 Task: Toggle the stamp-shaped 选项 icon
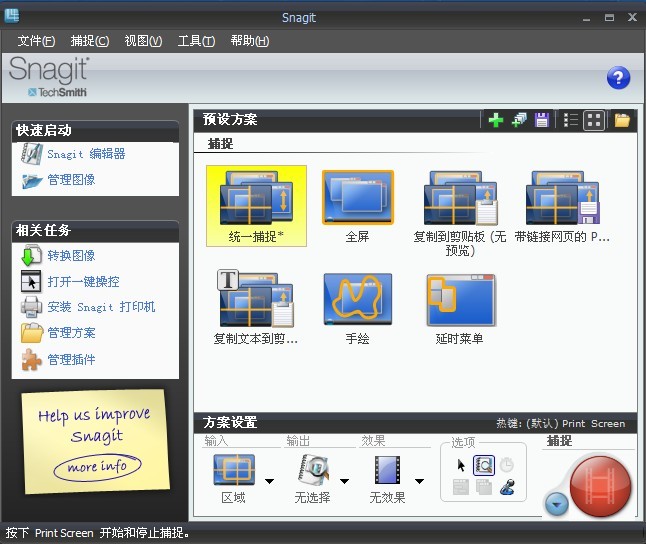[507, 487]
